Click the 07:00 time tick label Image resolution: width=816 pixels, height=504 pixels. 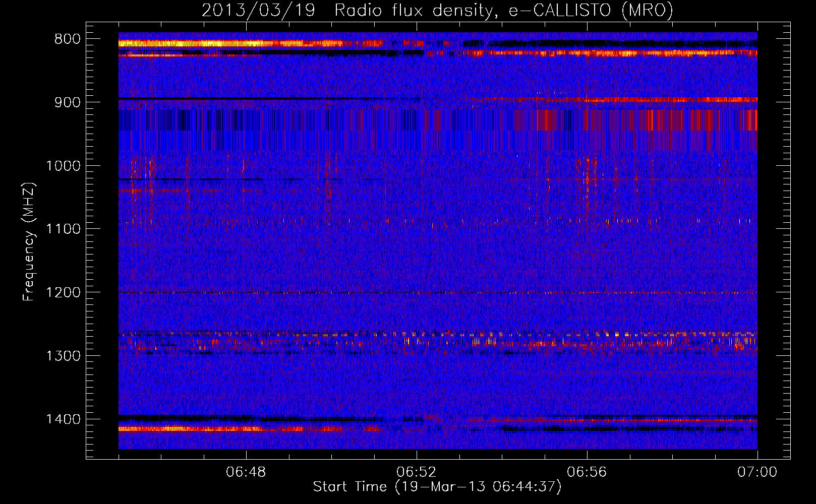click(757, 472)
